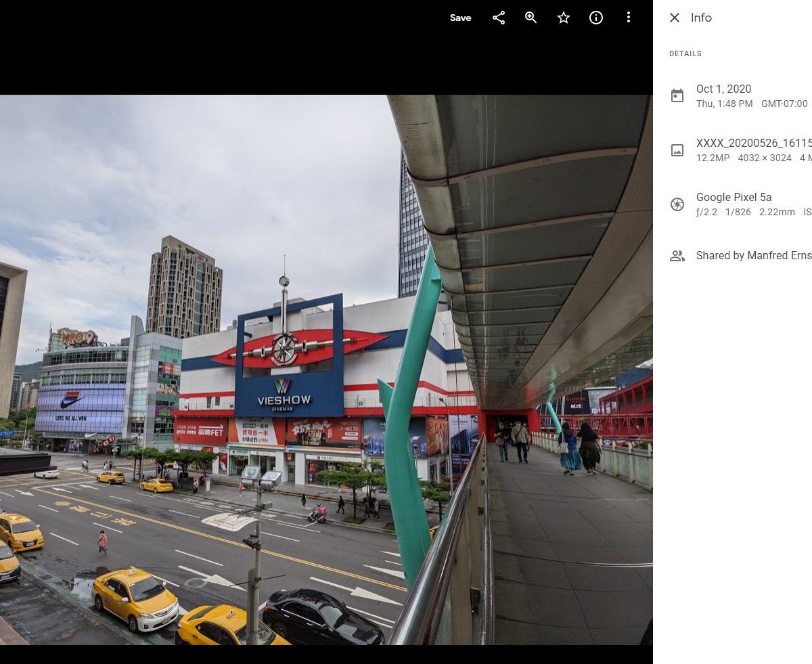812x664 pixels.
Task: Click the image file icon
Action: 677,150
